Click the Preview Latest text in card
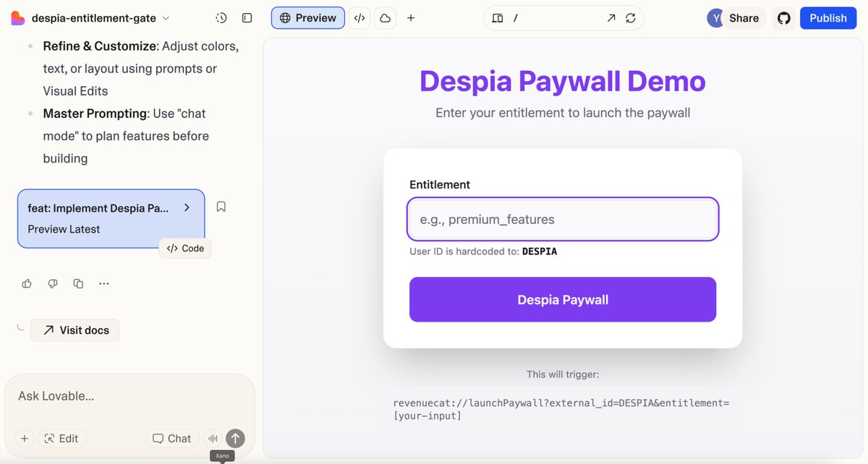Viewport: 868px width, 464px height. pyautogui.click(x=64, y=229)
